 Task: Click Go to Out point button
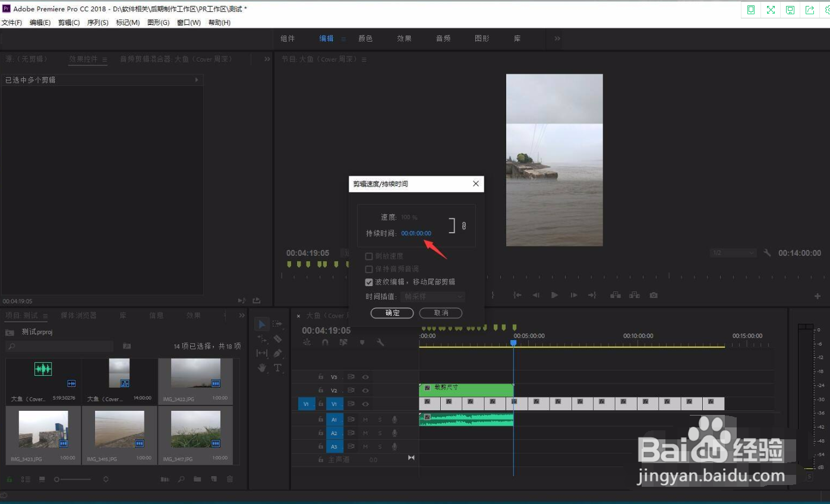[592, 295]
